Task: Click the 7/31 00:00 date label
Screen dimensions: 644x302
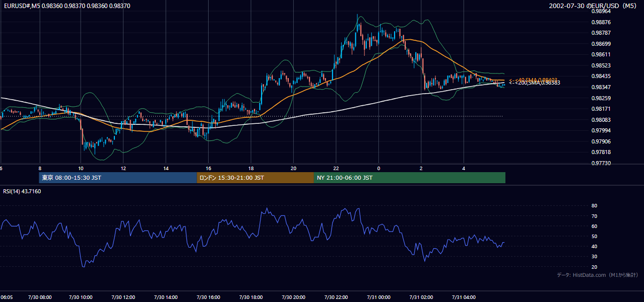Action: coord(378,297)
